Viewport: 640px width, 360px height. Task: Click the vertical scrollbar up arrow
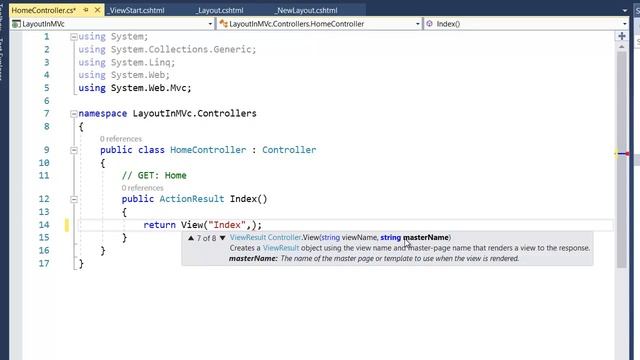(x=622, y=47)
